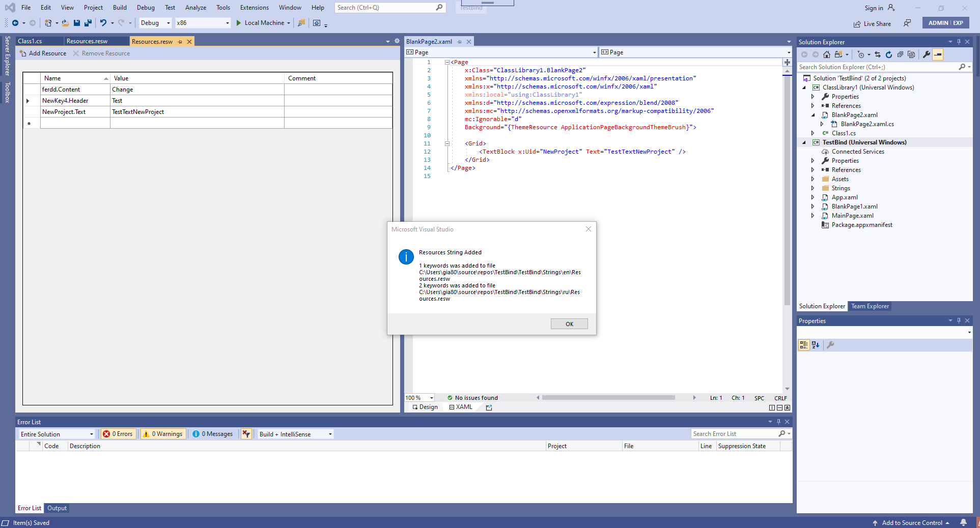This screenshot has height=528, width=980.
Task: Switch to the Team Explorer tab
Action: (x=870, y=306)
